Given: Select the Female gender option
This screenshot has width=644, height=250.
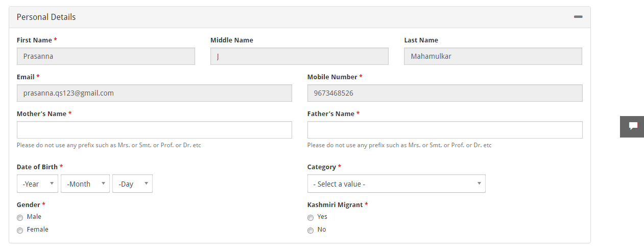Looking at the screenshot, I should (x=20, y=231).
